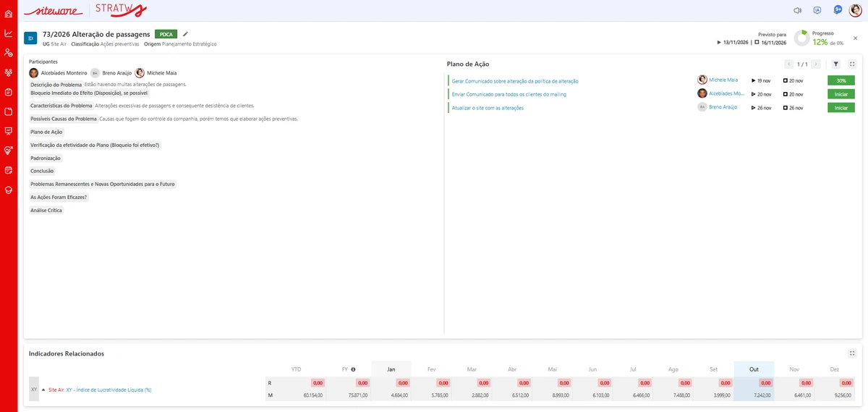Select 'Bloqueio Imediato do Efeito (Disposição)' section
The width and height of the screenshot is (868, 412).
[x=89, y=93]
